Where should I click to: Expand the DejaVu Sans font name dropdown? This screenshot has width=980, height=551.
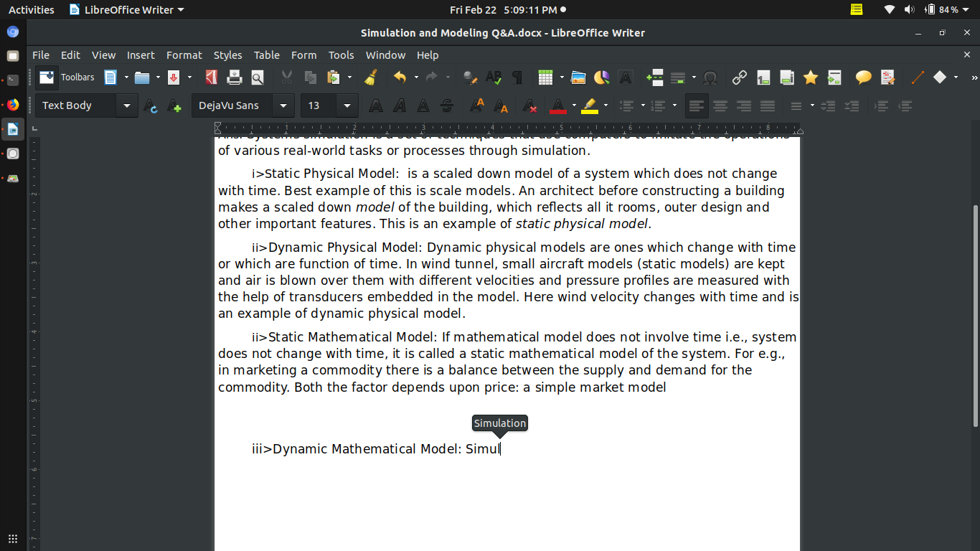[x=283, y=106]
